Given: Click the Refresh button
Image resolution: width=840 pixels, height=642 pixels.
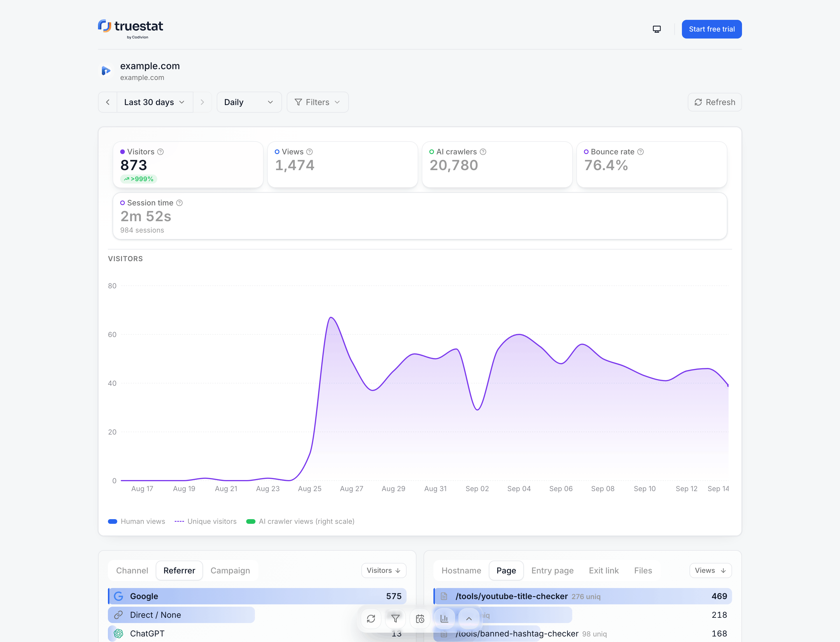Looking at the screenshot, I should coord(715,102).
